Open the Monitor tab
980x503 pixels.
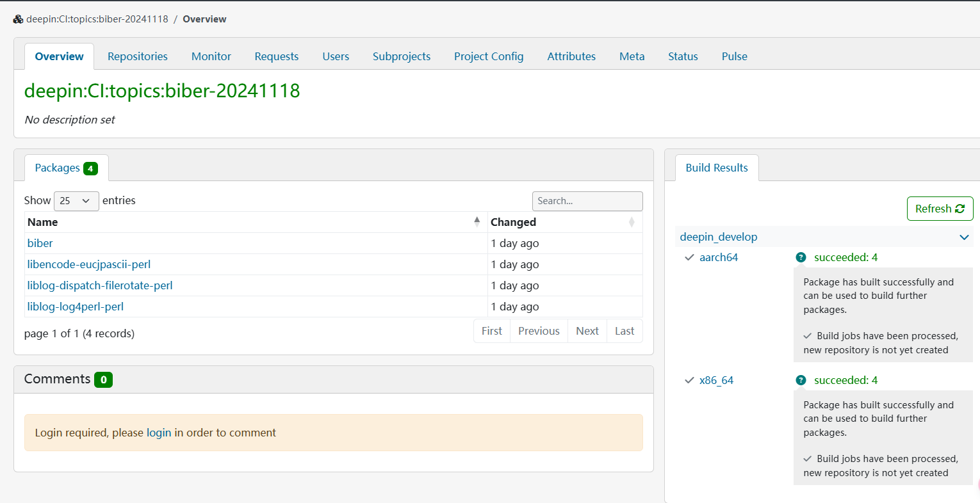click(x=211, y=56)
